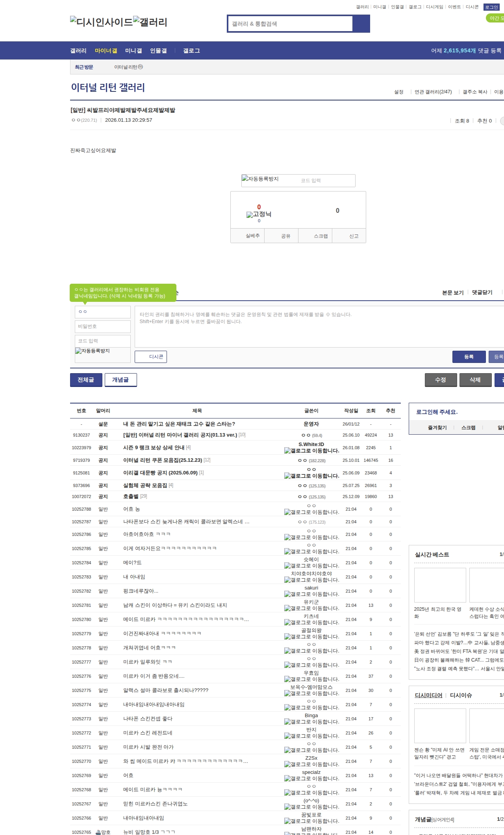The height and width of the screenshot is (835, 504).
Task: Toggle the 야간 모드 night mode
Action: tap(496, 18)
